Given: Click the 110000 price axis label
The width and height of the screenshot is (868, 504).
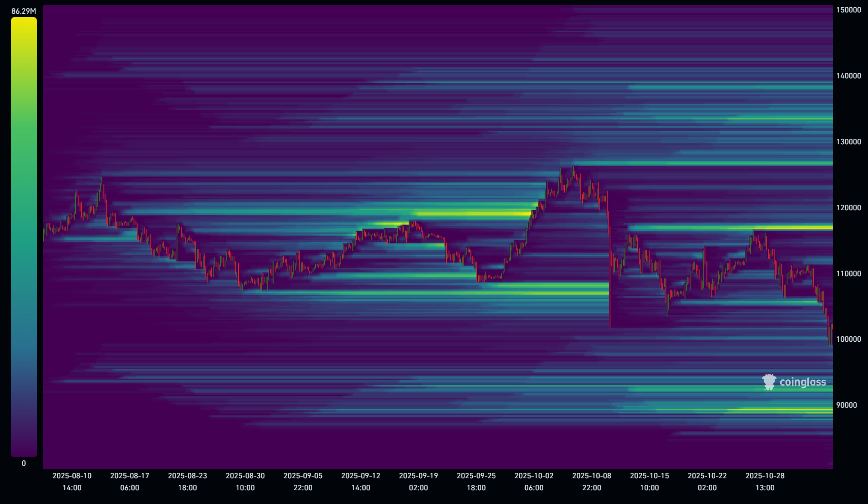Looking at the screenshot, I should point(848,274).
